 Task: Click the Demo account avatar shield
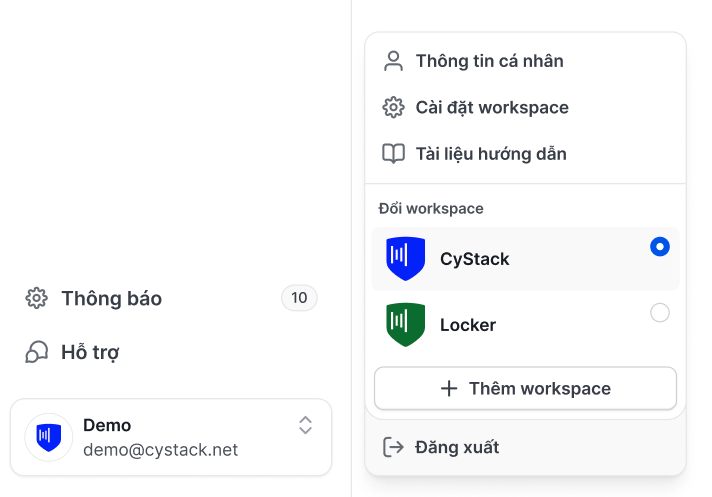click(x=49, y=437)
